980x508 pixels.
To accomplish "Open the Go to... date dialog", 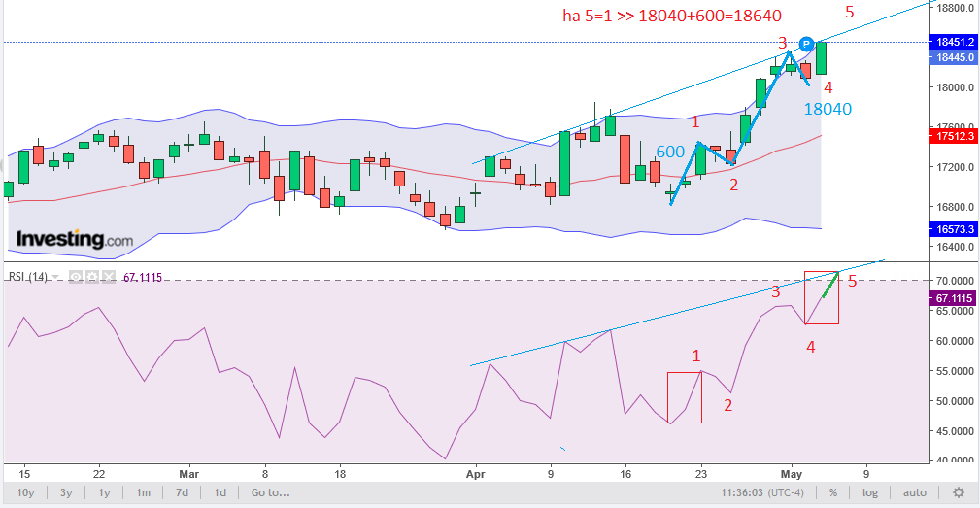I will (271, 492).
